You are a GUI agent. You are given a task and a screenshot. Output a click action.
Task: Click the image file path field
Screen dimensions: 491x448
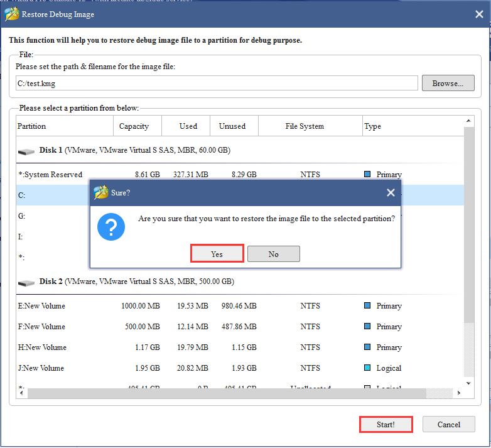(x=216, y=83)
